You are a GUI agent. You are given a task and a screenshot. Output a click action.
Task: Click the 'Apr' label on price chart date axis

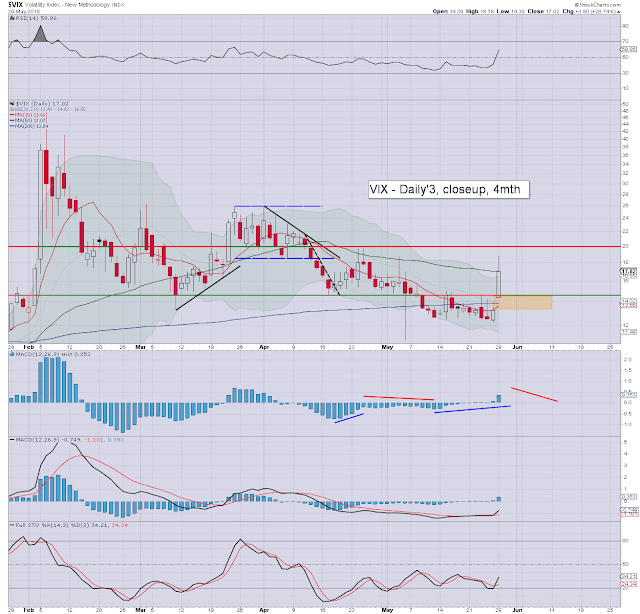[264, 347]
